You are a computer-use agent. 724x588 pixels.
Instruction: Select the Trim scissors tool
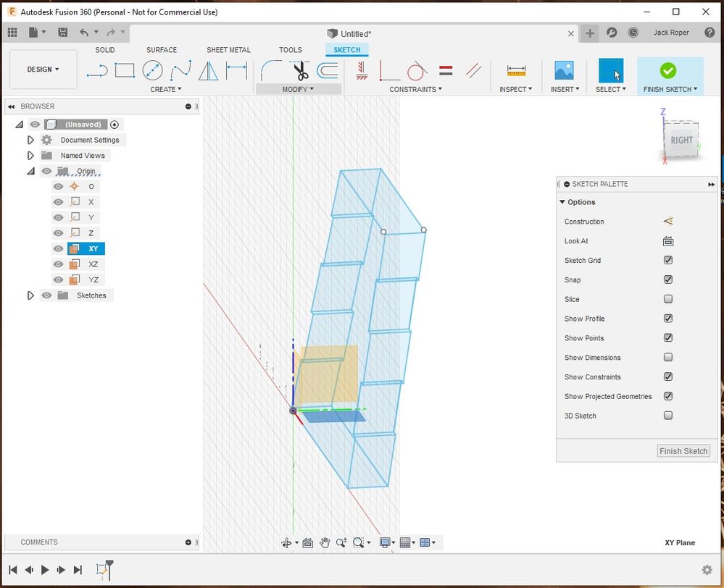tap(301, 71)
